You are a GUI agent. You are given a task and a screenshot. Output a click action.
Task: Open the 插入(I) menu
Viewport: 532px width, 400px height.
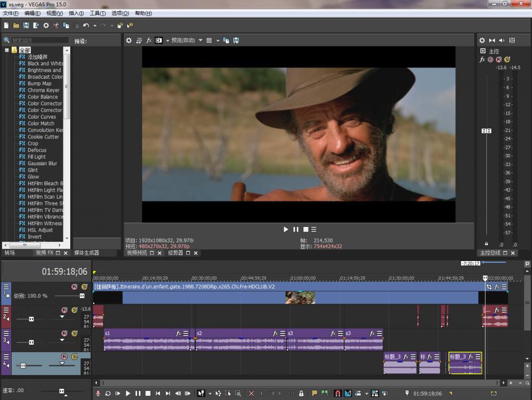point(76,13)
